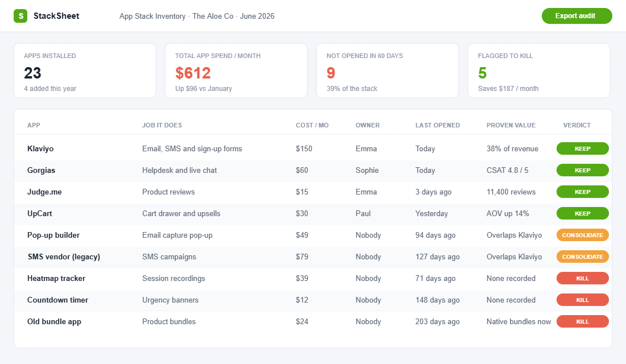The height and width of the screenshot is (364, 626).
Task: Click '94 days ago' last opened cell
Action: (x=435, y=235)
